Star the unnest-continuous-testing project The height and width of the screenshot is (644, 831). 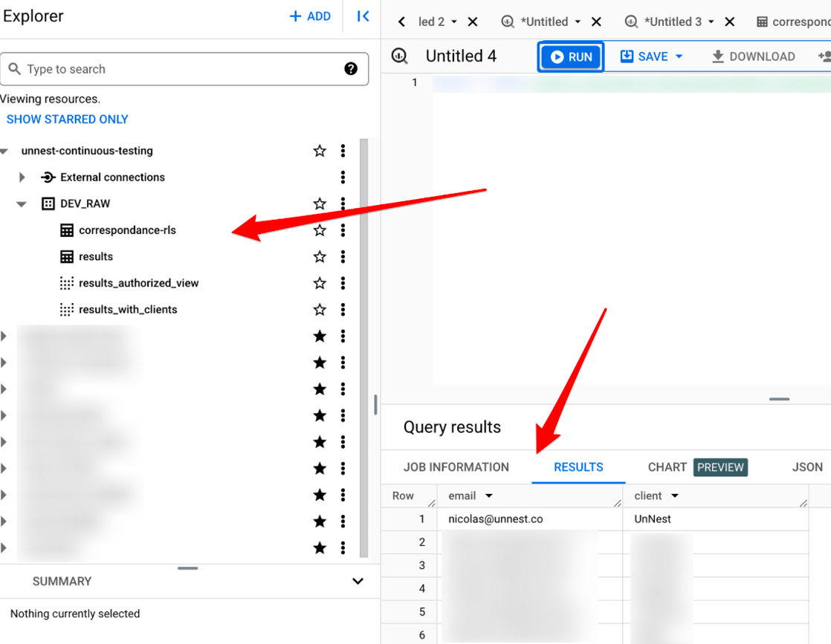(320, 151)
